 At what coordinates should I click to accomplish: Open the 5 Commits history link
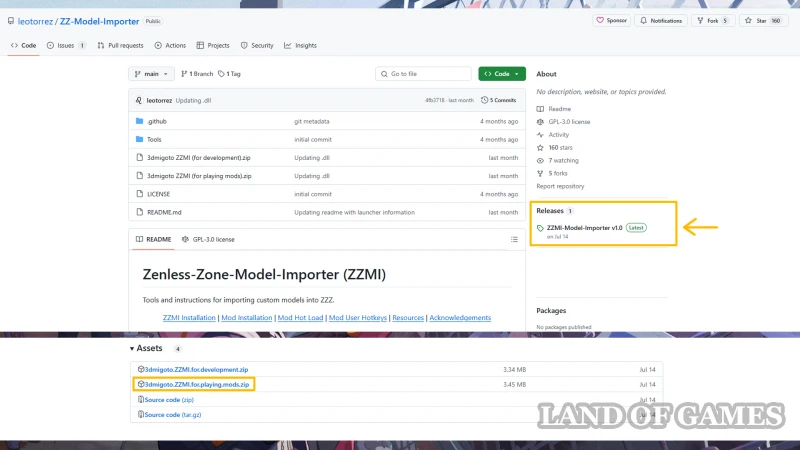point(498,100)
